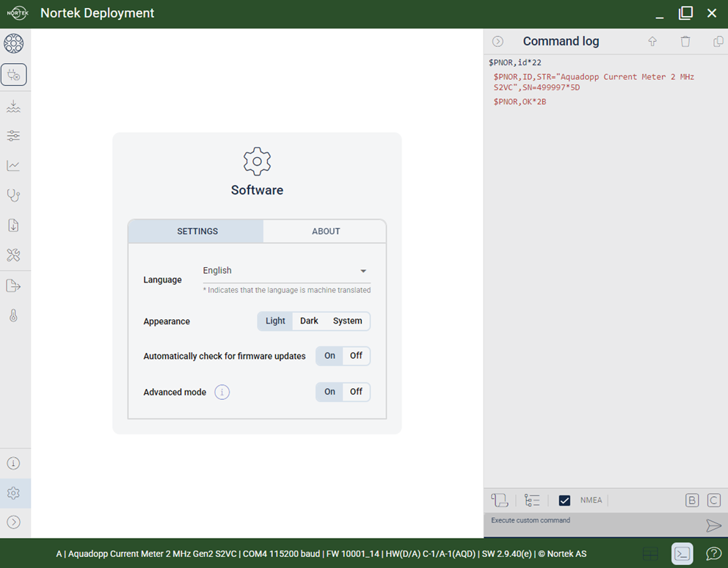Screen dimensions: 728x568
Task: Turn Off Advanced mode
Action: click(356, 392)
